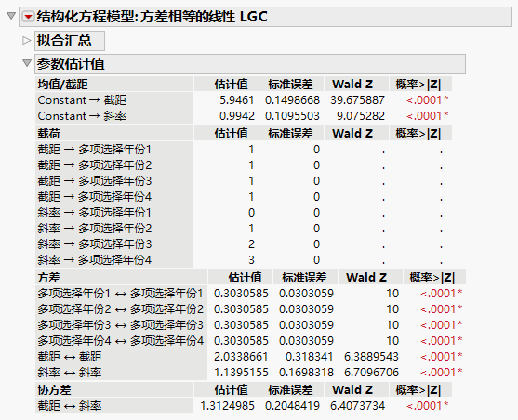This screenshot has height=420, width=518.
Task: Collapse the 参数估计值 section
Action: (27, 63)
